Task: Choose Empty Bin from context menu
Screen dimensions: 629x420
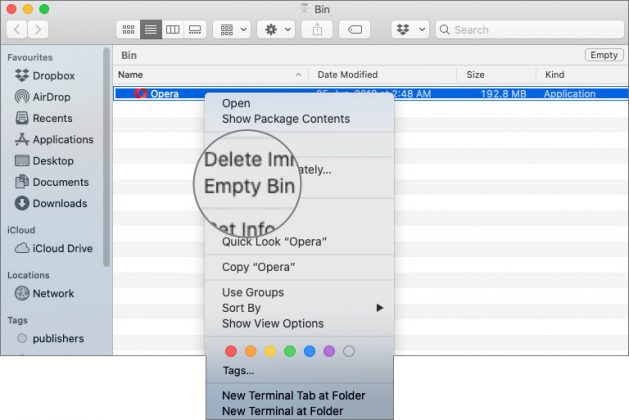Action: pos(249,187)
